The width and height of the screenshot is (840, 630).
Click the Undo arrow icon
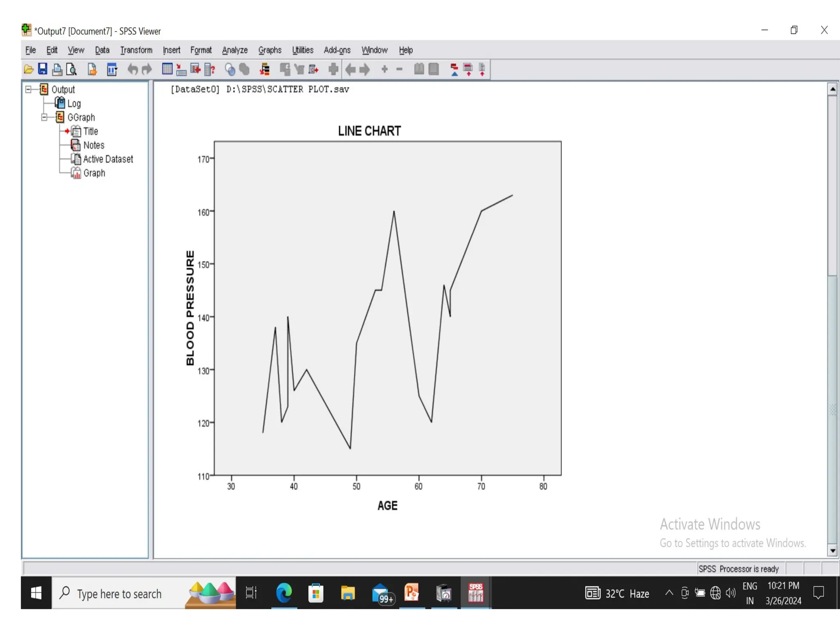[x=132, y=69]
